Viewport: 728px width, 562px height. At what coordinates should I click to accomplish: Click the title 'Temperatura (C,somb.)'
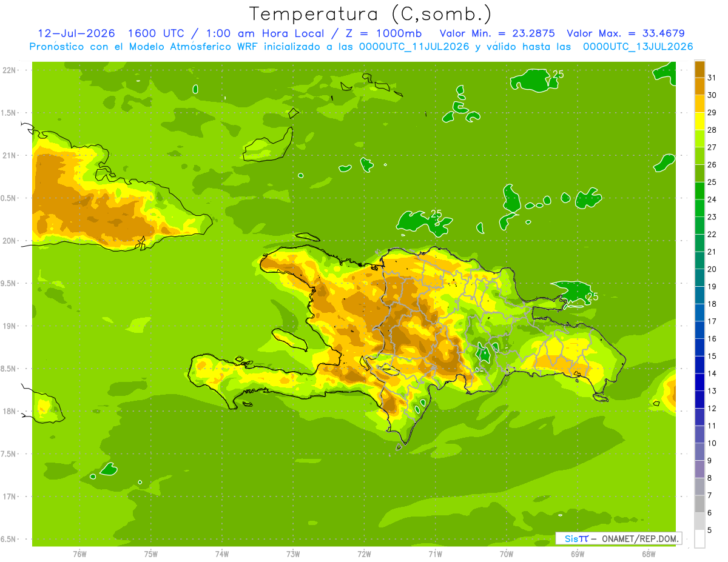371,14
